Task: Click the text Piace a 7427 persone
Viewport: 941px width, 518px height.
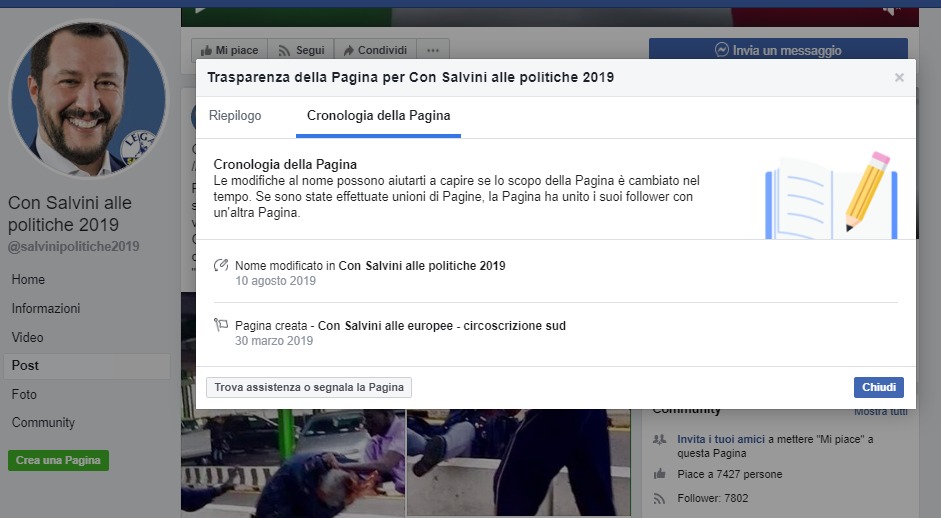Action: [730, 474]
